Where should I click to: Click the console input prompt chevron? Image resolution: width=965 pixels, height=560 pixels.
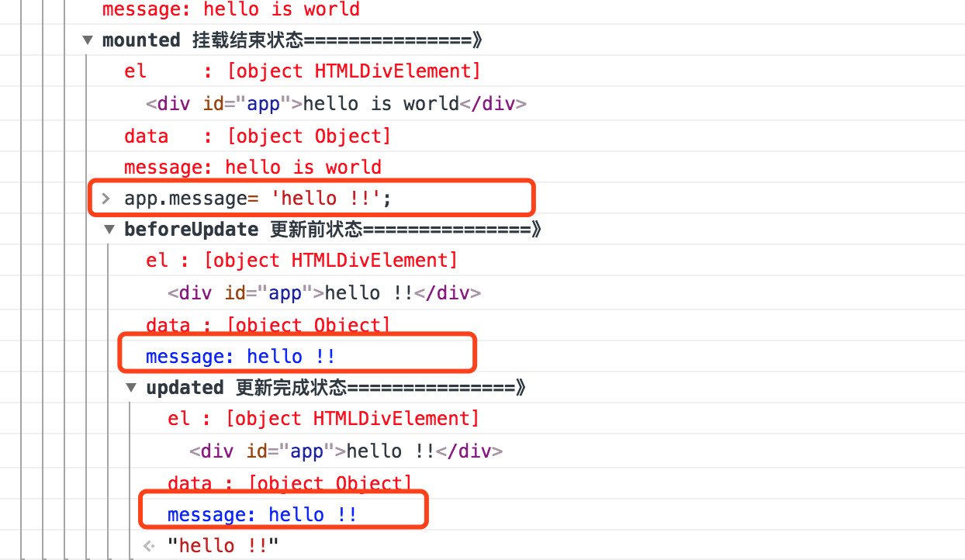pos(106,199)
